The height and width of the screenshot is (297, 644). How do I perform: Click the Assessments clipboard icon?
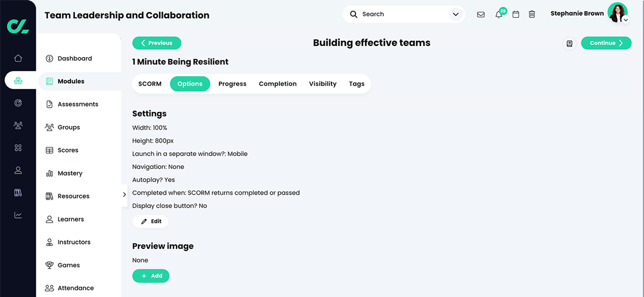[49, 105]
